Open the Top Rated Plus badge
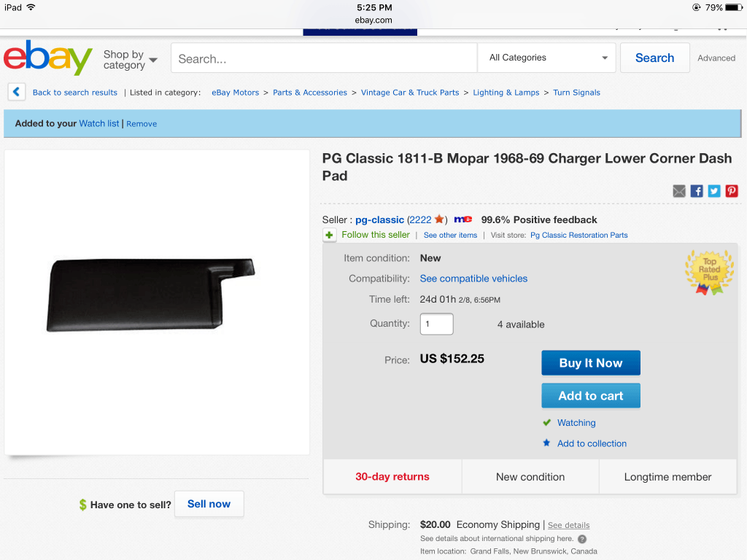 [709, 273]
